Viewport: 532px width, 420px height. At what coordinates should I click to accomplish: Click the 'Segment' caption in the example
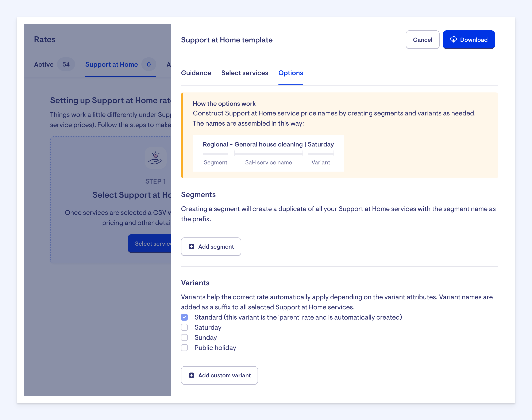click(x=215, y=162)
